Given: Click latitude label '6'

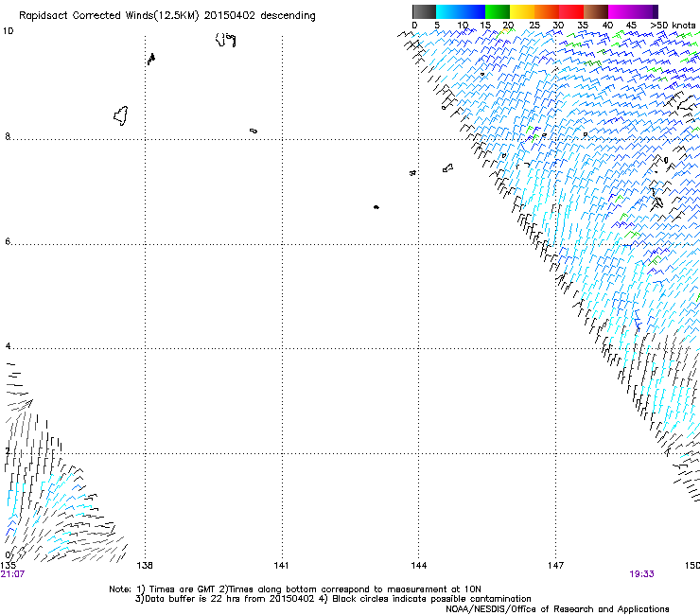Looking at the screenshot, I should (8, 241).
